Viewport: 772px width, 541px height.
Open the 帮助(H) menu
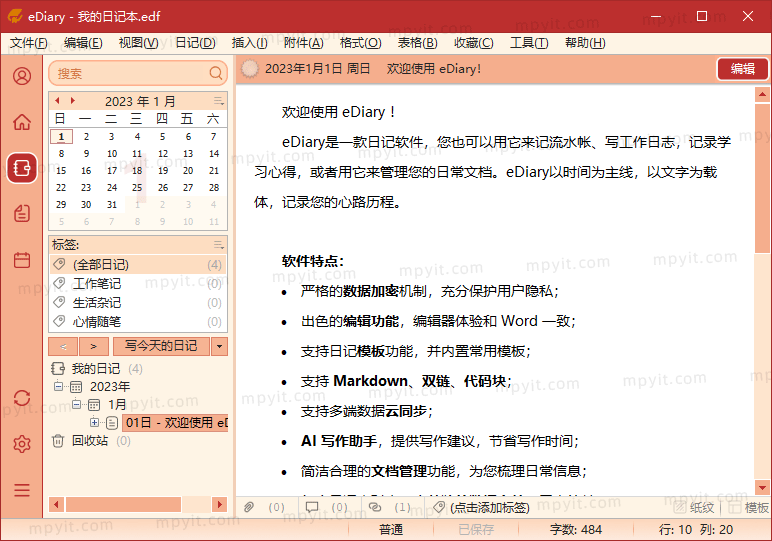click(585, 43)
